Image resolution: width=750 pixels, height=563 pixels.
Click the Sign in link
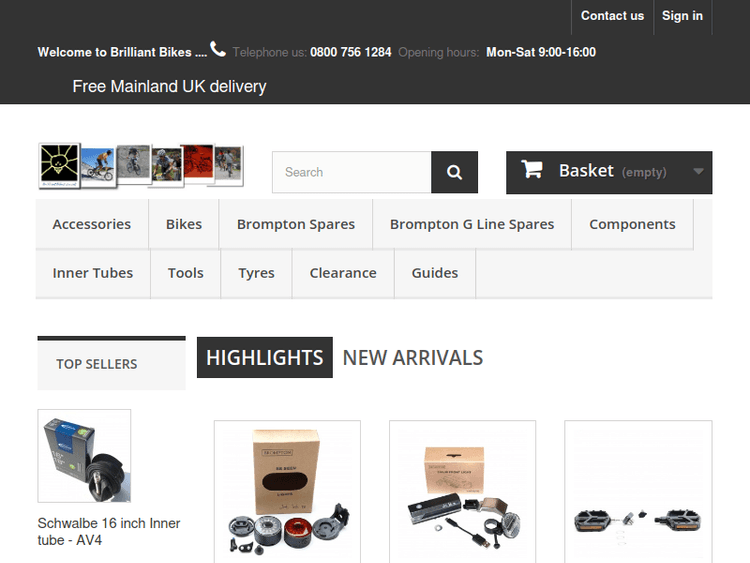tap(682, 16)
